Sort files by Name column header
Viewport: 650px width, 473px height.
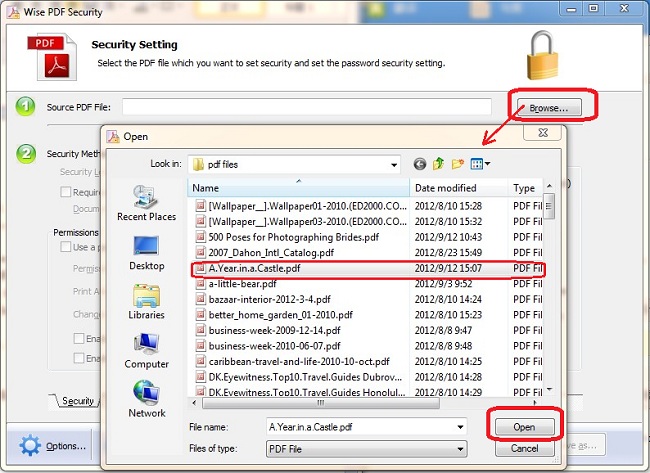click(298, 188)
